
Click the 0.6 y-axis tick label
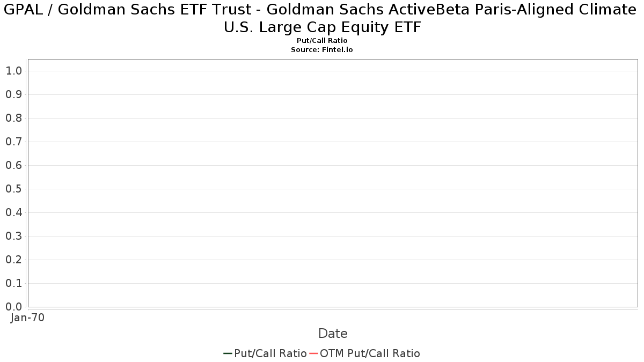(13, 165)
